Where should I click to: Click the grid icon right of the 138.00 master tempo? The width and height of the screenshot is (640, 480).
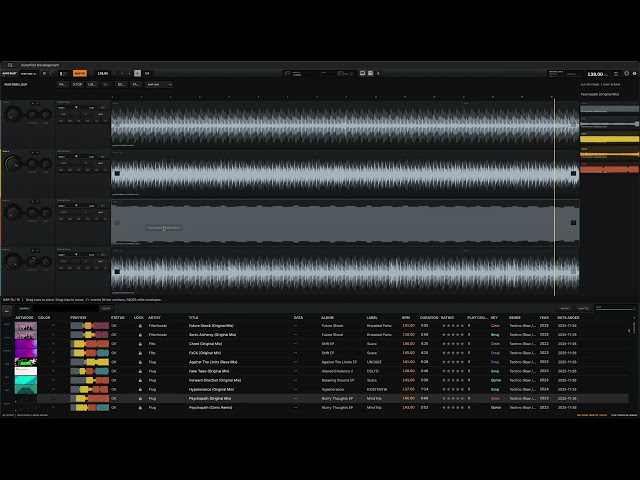(616, 73)
